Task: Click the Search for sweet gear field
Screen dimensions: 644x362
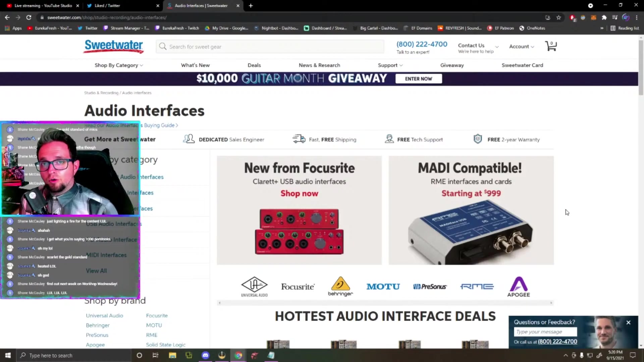Action: pyautogui.click(x=270, y=47)
